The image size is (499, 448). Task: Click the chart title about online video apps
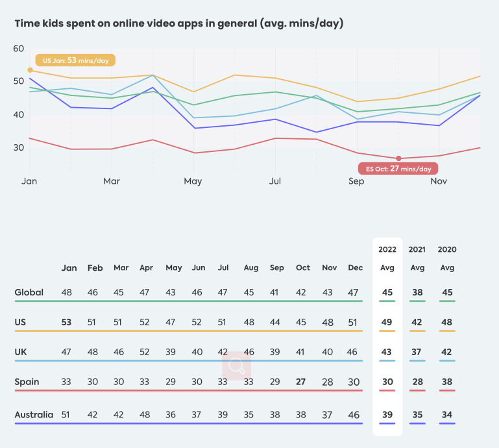point(178,24)
